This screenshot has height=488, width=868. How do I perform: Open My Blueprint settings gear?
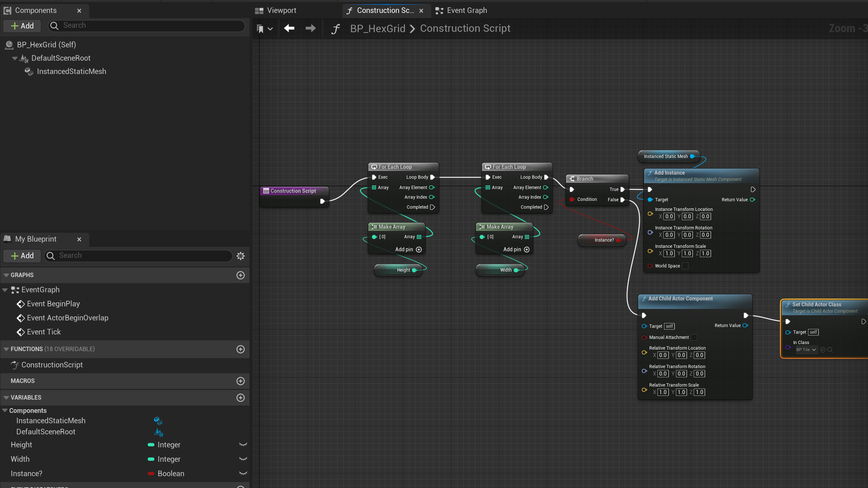[x=241, y=256]
